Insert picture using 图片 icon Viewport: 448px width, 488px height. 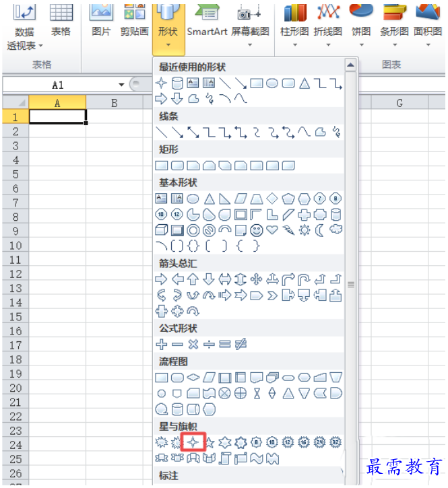[x=101, y=21]
